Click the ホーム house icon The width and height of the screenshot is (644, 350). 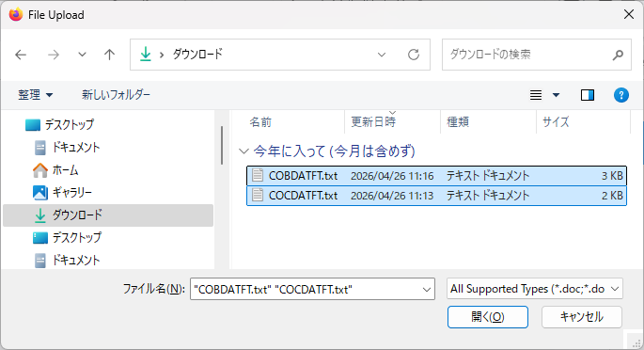tap(40, 170)
